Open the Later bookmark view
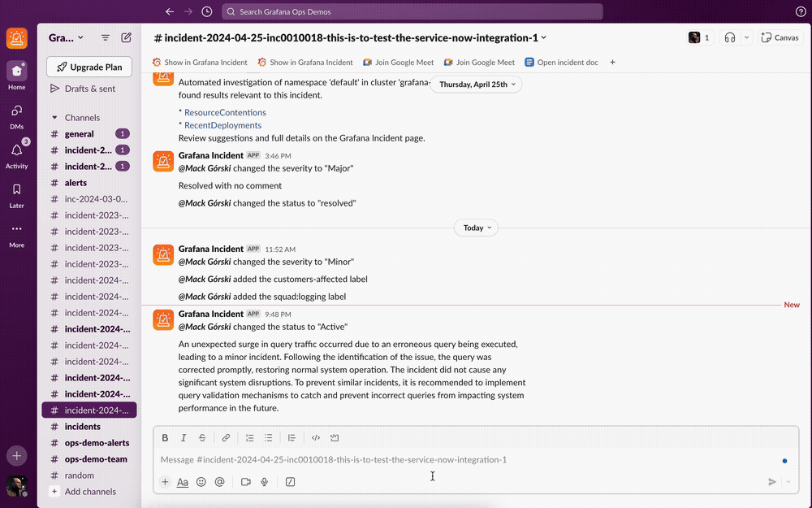The width and height of the screenshot is (812, 508). tap(16, 195)
